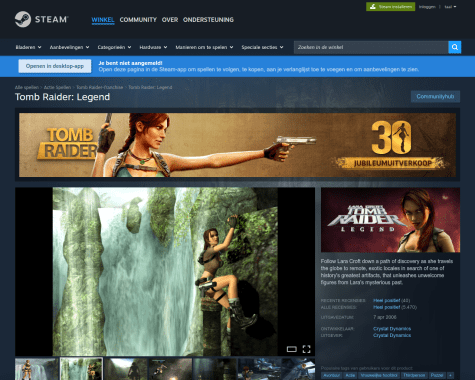The image size is (475, 380).
Task: Expand the Speciale secties dropdown
Action: (x=262, y=47)
